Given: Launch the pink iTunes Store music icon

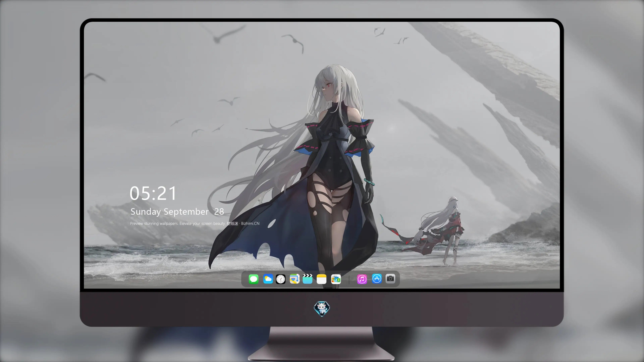Looking at the screenshot, I should pyautogui.click(x=362, y=279).
